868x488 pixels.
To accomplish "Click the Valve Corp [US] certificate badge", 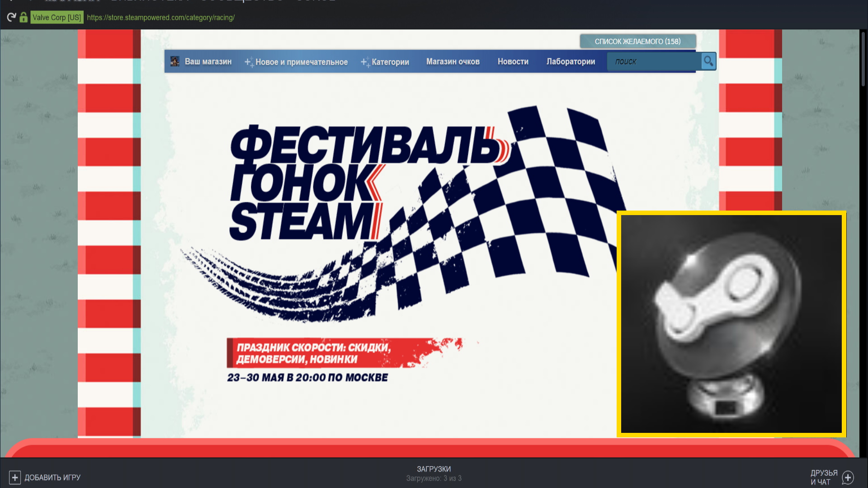I will point(57,18).
